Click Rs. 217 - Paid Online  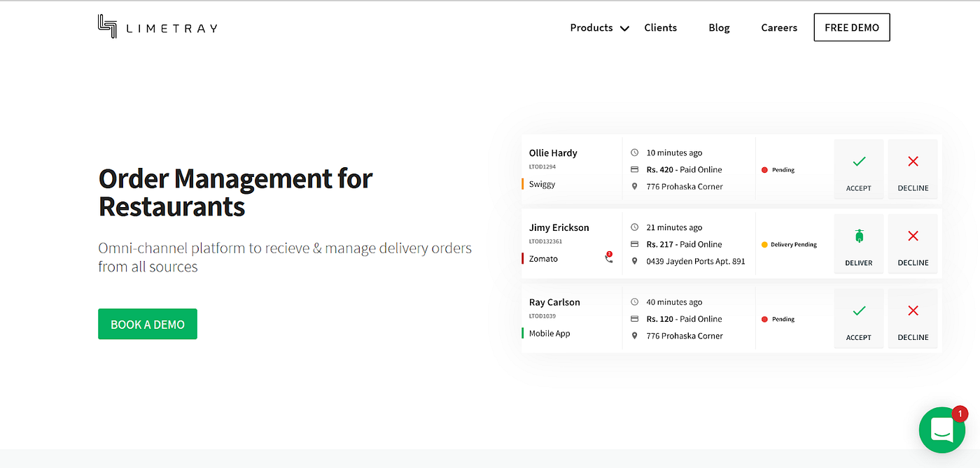coord(684,244)
